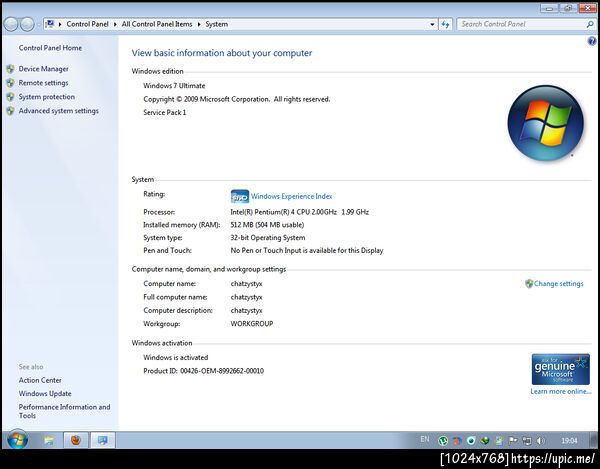This screenshot has width=600, height=469.
Task: Click the orange-and-blue tray icon after uTorrent
Action: (457, 441)
